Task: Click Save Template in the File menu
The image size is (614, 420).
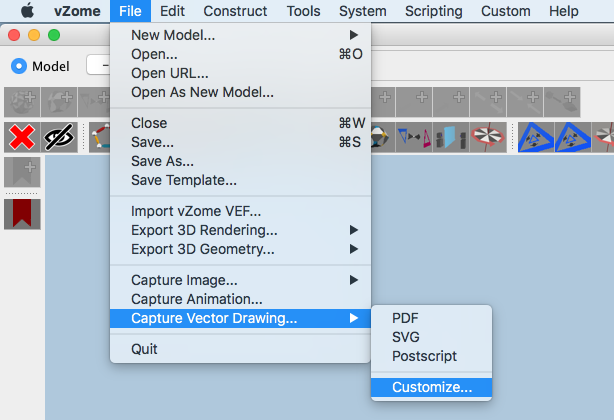Action: tap(183, 181)
